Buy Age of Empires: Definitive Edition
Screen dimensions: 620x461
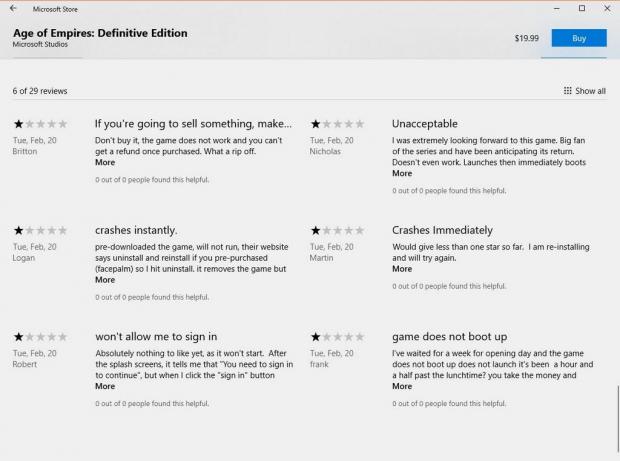pyautogui.click(x=578, y=38)
